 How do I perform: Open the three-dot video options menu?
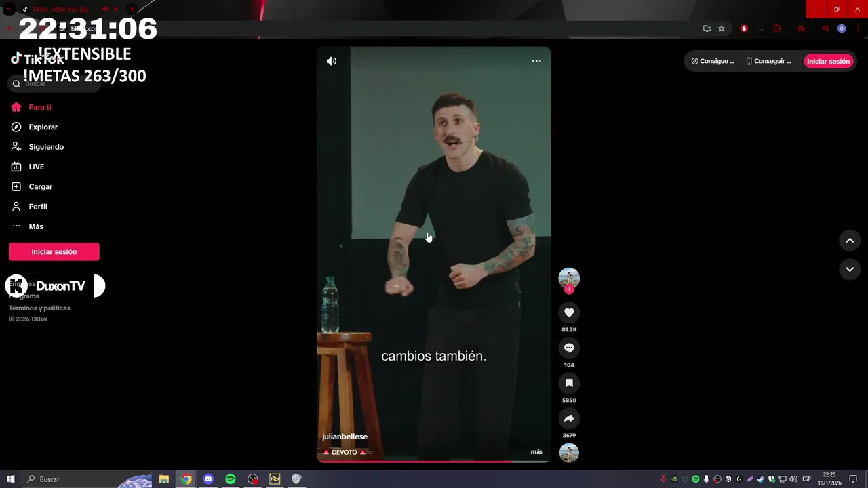pos(536,61)
